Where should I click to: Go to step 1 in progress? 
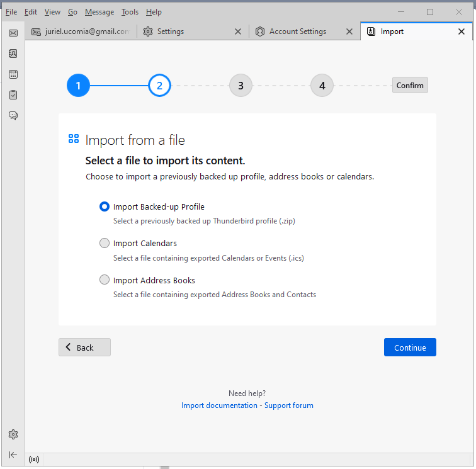coord(78,85)
